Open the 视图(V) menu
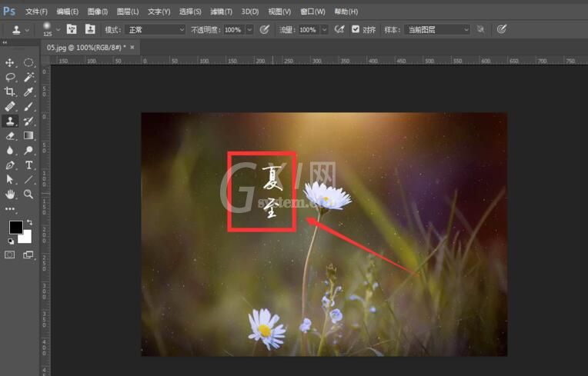 [x=279, y=12]
